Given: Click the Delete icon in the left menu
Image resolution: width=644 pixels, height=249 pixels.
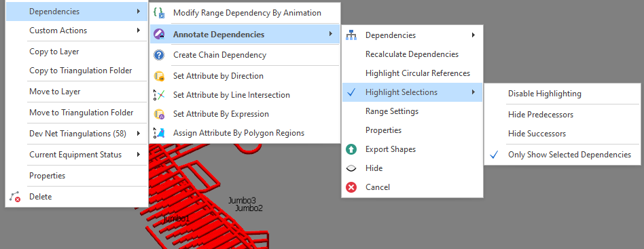Looking at the screenshot, I should [15, 197].
